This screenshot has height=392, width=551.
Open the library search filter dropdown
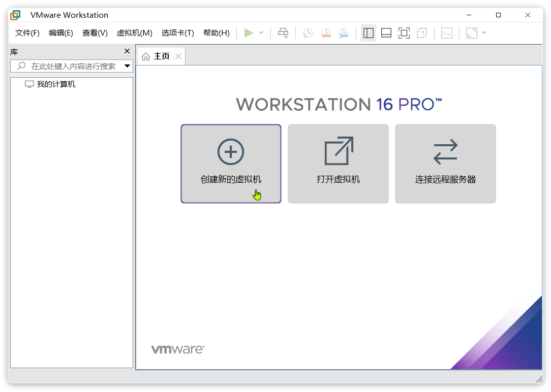pos(128,66)
